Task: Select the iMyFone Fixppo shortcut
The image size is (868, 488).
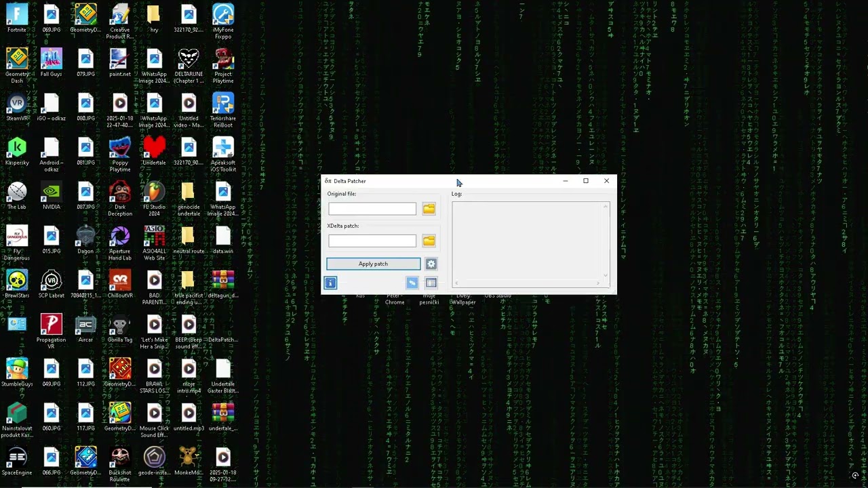Action: [x=223, y=22]
